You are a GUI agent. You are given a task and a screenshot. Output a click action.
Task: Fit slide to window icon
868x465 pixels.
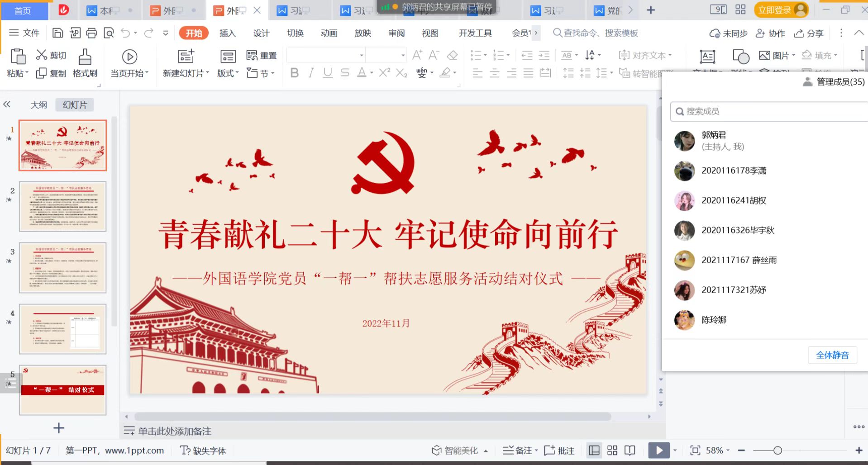tap(695, 450)
